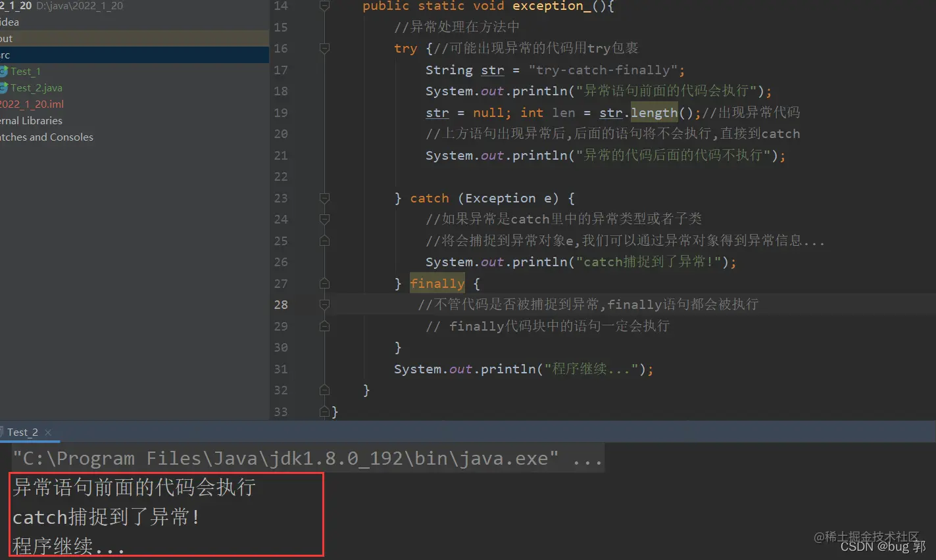Viewport: 936px width, 560px height.
Task: Click the catch keyword on line 23
Action: pos(430,198)
